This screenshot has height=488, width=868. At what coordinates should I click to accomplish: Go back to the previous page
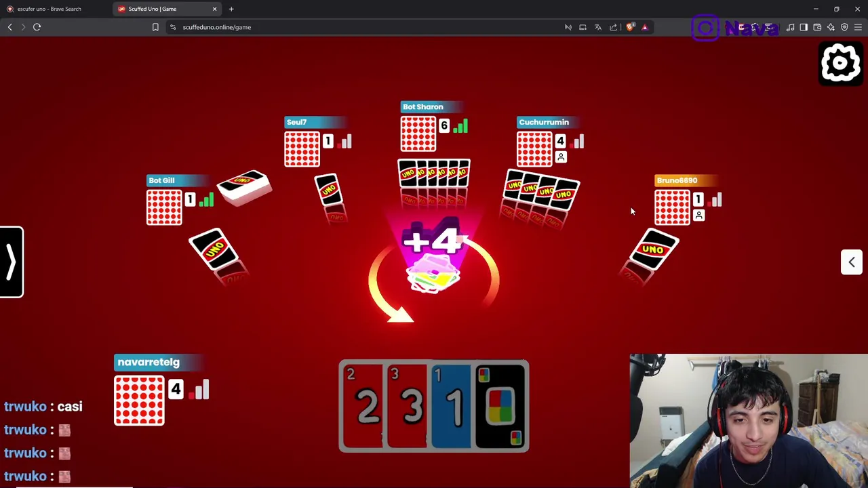pos(9,27)
